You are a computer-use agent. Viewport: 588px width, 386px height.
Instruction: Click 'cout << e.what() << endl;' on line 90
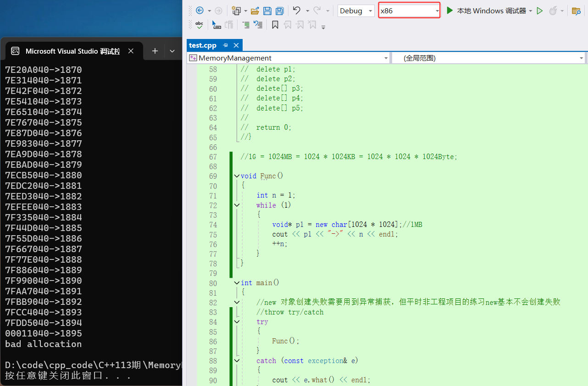321,380
